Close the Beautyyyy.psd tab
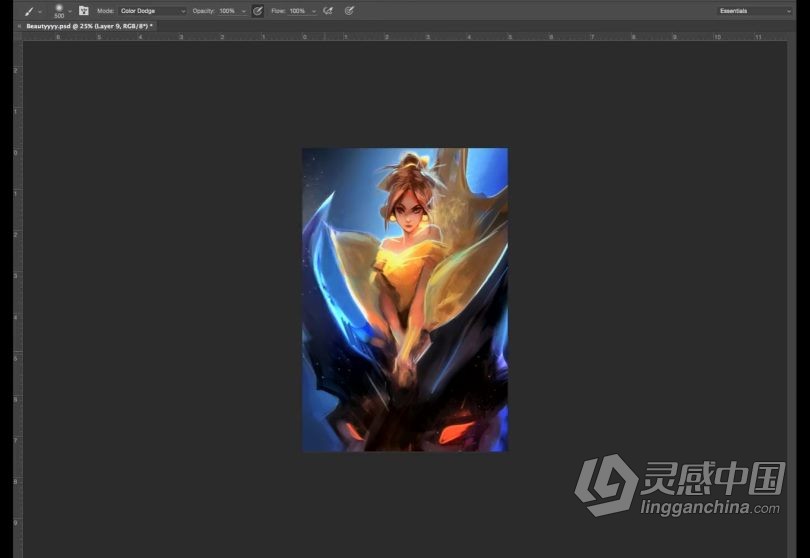This screenshot has width=810, height=558. point(19,26)
